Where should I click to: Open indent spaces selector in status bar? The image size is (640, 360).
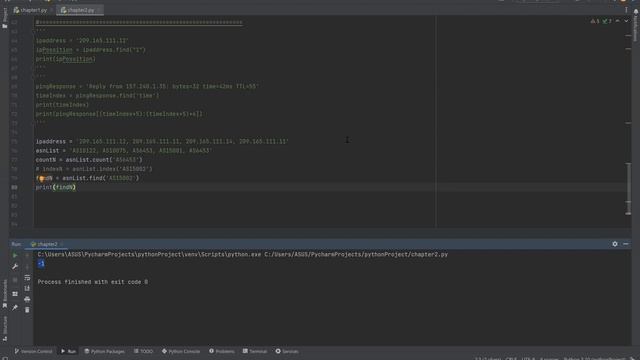pos(549,358)
